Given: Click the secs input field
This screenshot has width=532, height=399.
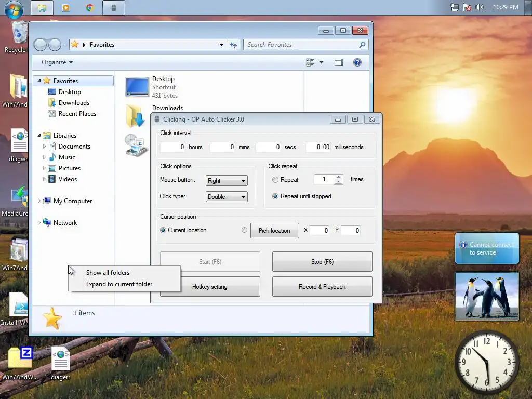Looking at the screenshot, I should click(269, 147).
